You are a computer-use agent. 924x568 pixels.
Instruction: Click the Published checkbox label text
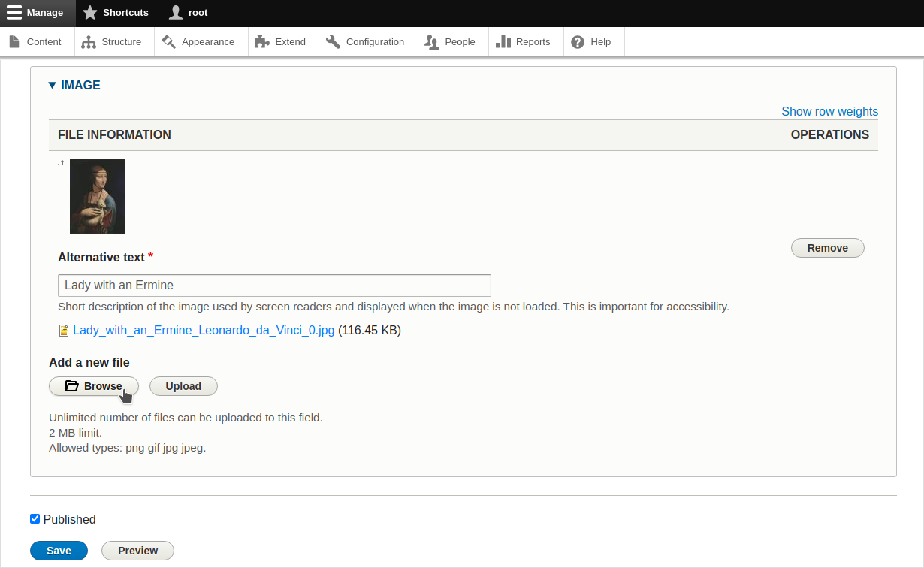point(70,519)
